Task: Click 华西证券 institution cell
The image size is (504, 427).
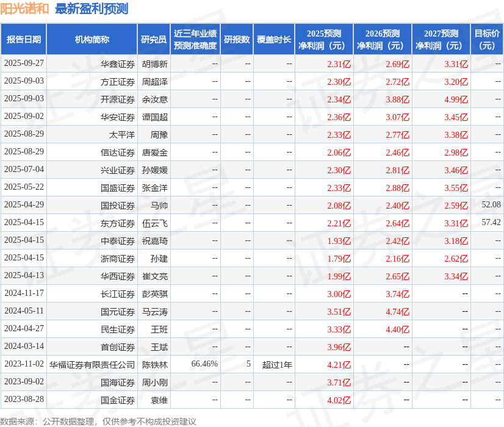Action: [118, 276]
